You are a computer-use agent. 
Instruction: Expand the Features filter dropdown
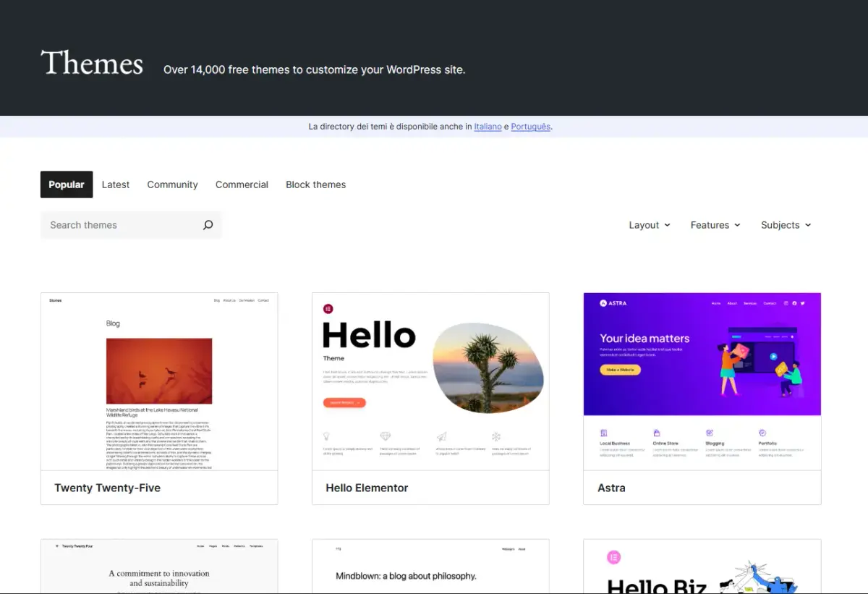715,225
